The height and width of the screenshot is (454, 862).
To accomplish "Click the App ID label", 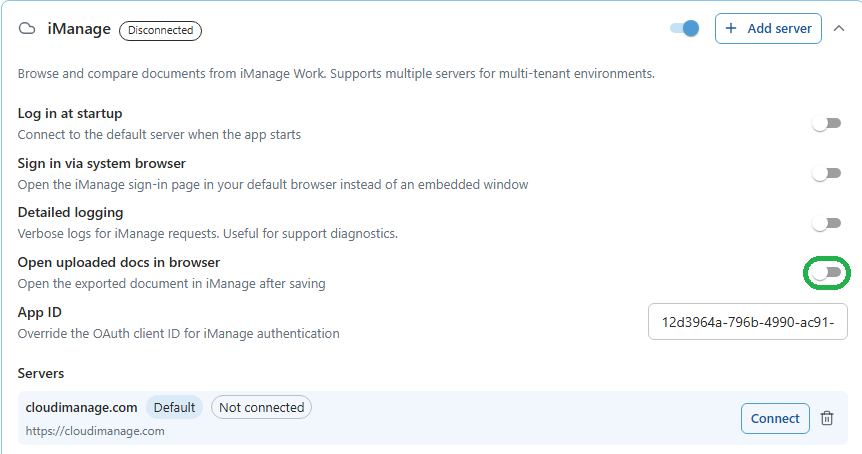I will tap(40, 312).
